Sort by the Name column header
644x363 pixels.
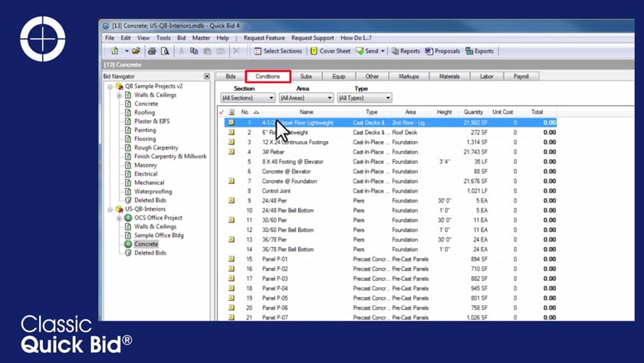point(307,112)
